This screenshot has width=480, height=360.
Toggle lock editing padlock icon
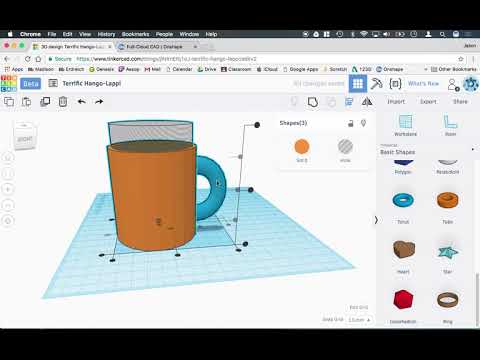[351, 123]
